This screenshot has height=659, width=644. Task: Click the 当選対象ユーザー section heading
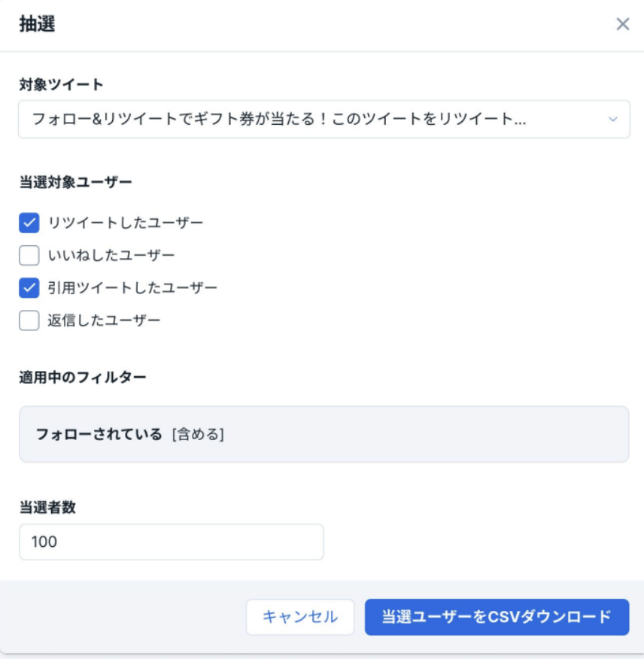click(75, 181)
